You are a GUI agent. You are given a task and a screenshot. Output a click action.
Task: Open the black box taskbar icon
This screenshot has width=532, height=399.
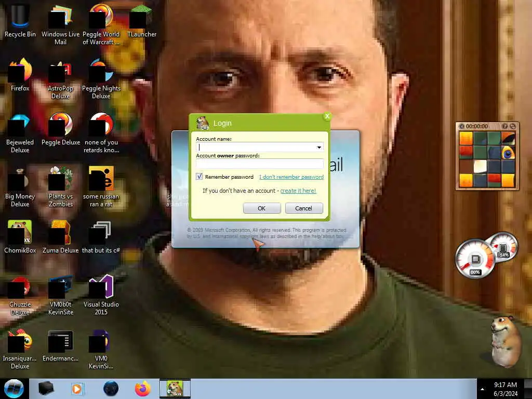pyautogui.click(x=46, y=389)
